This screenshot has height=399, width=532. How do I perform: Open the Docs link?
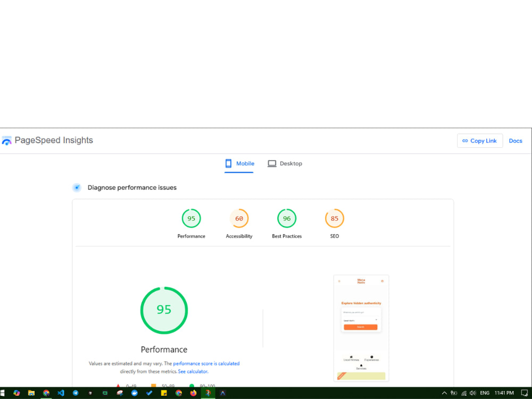point(515,141)
